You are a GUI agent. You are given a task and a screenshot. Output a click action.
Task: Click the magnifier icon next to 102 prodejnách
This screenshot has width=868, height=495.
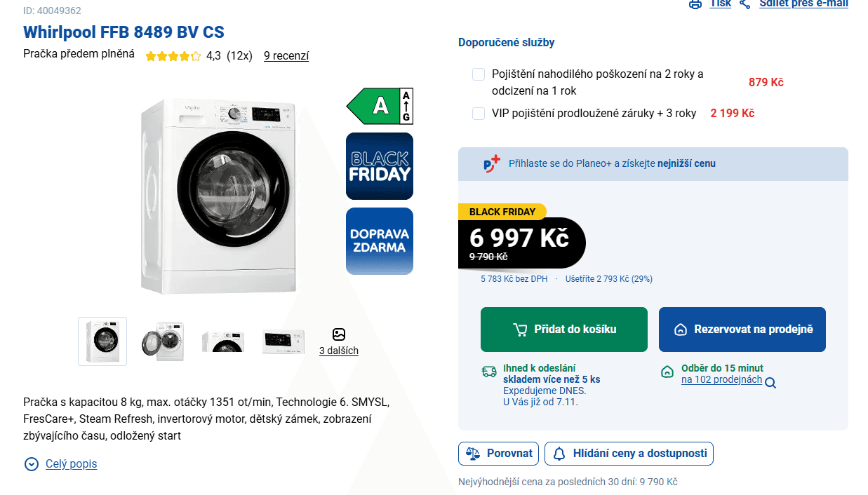(x=770, y=383)
